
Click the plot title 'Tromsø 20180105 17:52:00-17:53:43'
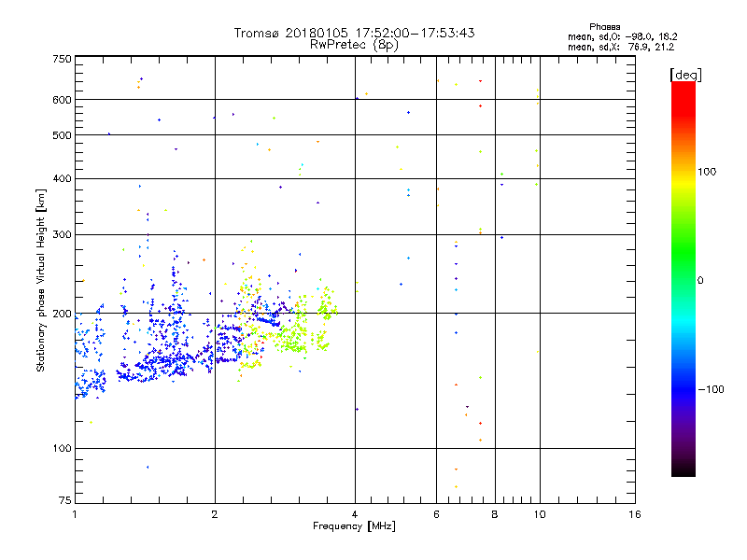[x=354, y=33]
